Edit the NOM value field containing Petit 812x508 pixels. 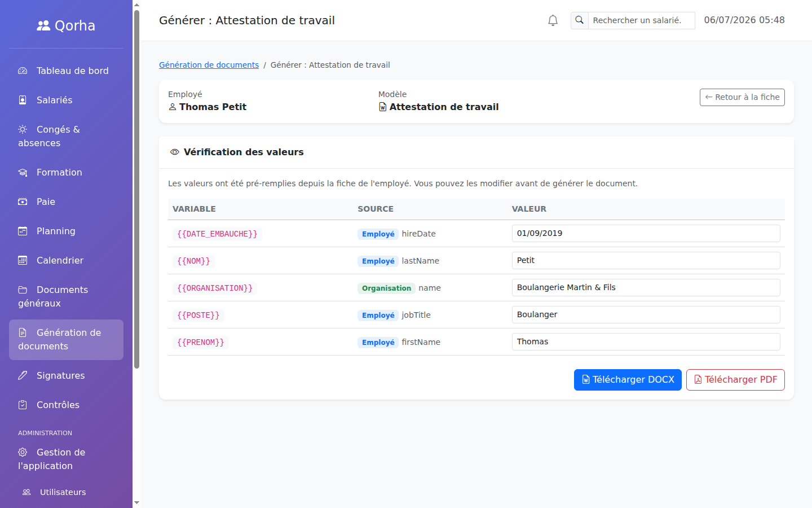click(x=646, y=260)
